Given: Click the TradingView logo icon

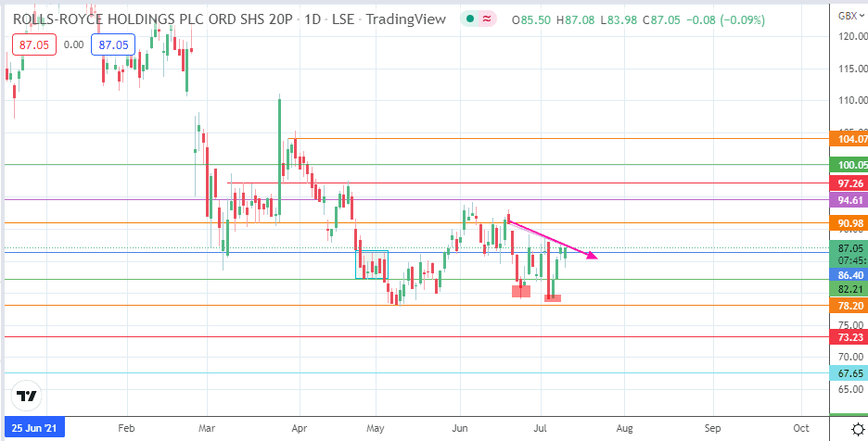Looking at the screenshot, I should pos(27,397).
